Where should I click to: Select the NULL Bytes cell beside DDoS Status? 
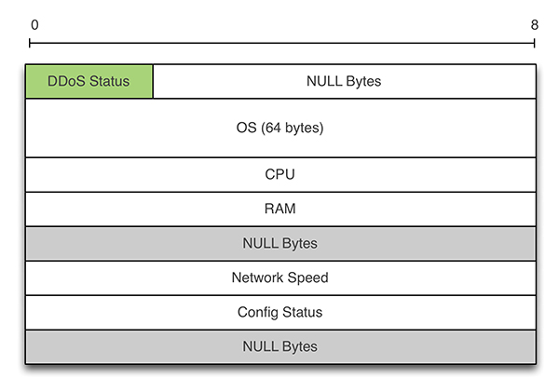pyautogui.click(x=345, y=81)
